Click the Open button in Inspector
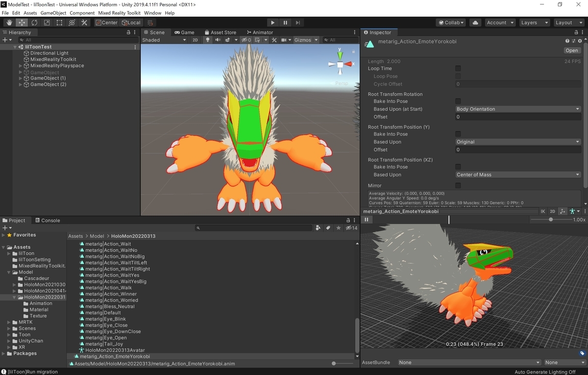The width and height of the screenshot is (588, 375). [571, 50]
